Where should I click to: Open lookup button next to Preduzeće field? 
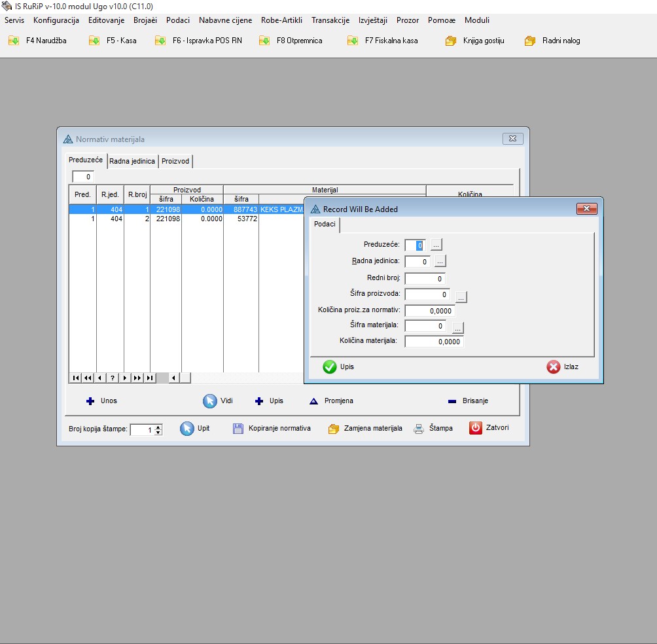[x=436, y=245]
